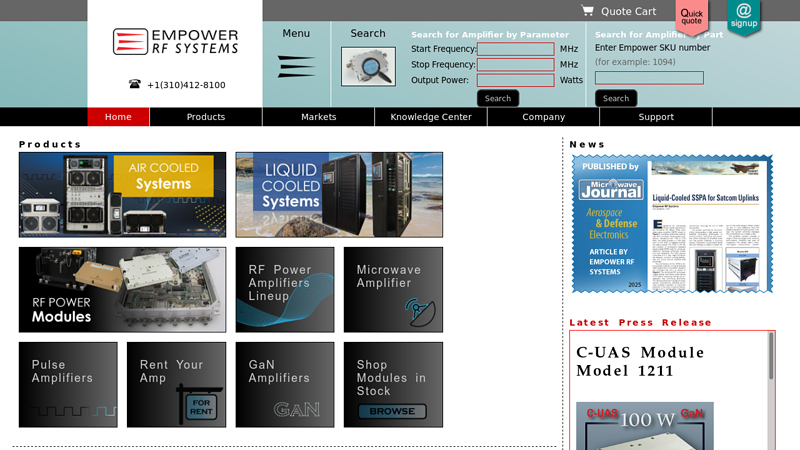Click the magnifying glass Search icon
This screenshot has width=800, height=450.
[x=368, y=67]
